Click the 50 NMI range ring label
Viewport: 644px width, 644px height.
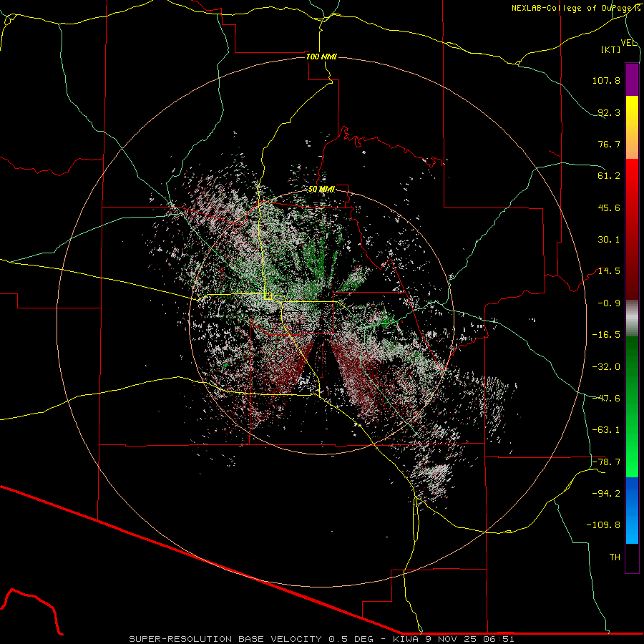pyautogui.click(x=321, y=189)
